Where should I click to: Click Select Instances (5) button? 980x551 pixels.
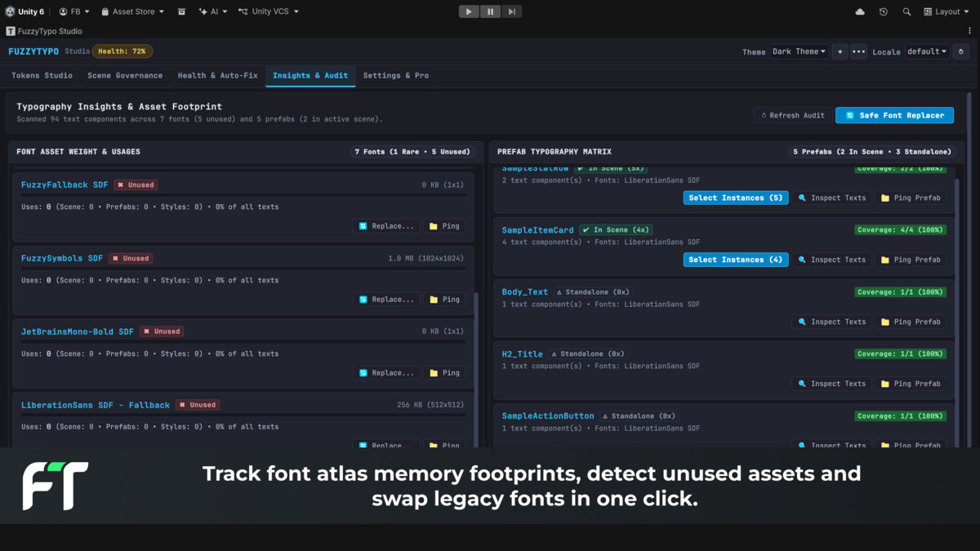click(736, 198)
